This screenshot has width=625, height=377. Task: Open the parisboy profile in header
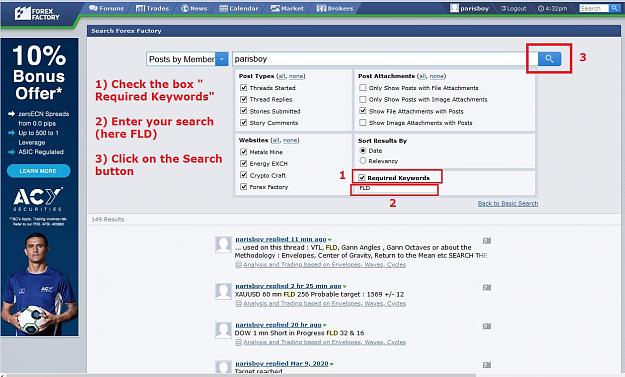[x=469, y=8]
